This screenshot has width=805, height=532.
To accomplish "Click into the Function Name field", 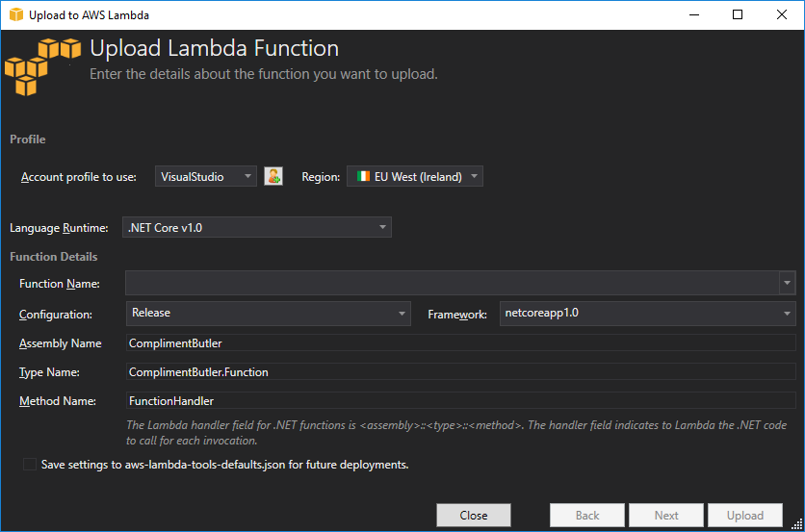I will (x=452, y=283).
